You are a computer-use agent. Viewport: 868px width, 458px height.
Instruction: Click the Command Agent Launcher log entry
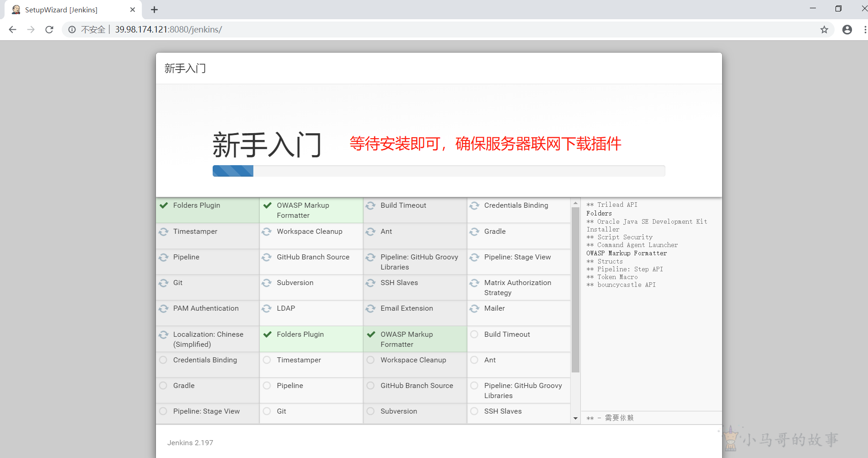632,245
